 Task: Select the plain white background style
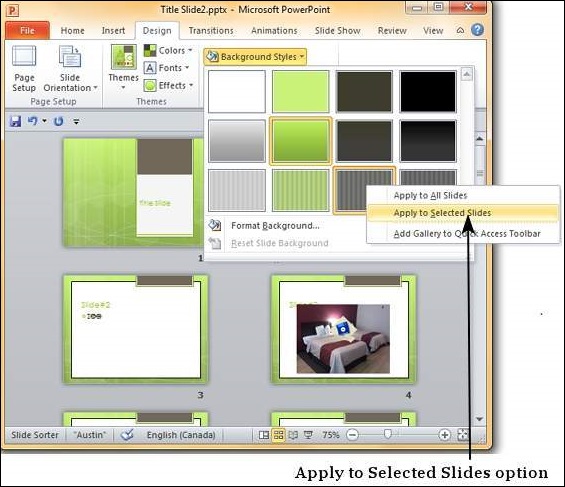click(237, 91)
